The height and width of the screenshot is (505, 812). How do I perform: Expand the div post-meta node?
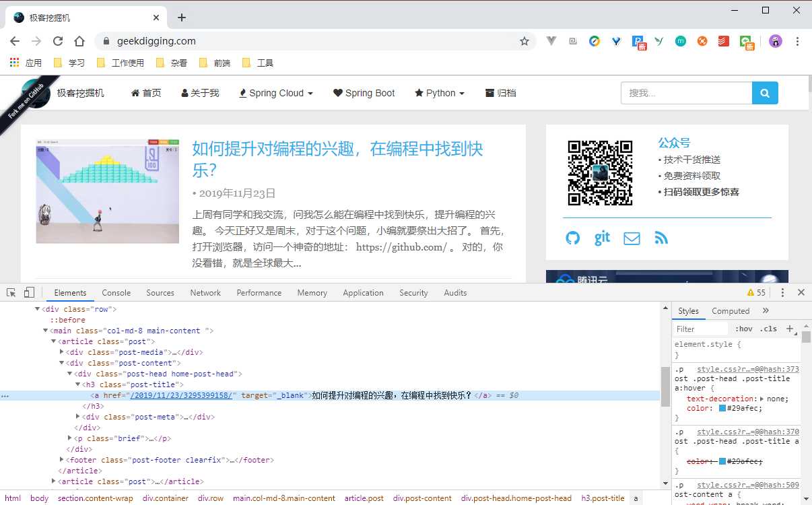pos(77,417)
